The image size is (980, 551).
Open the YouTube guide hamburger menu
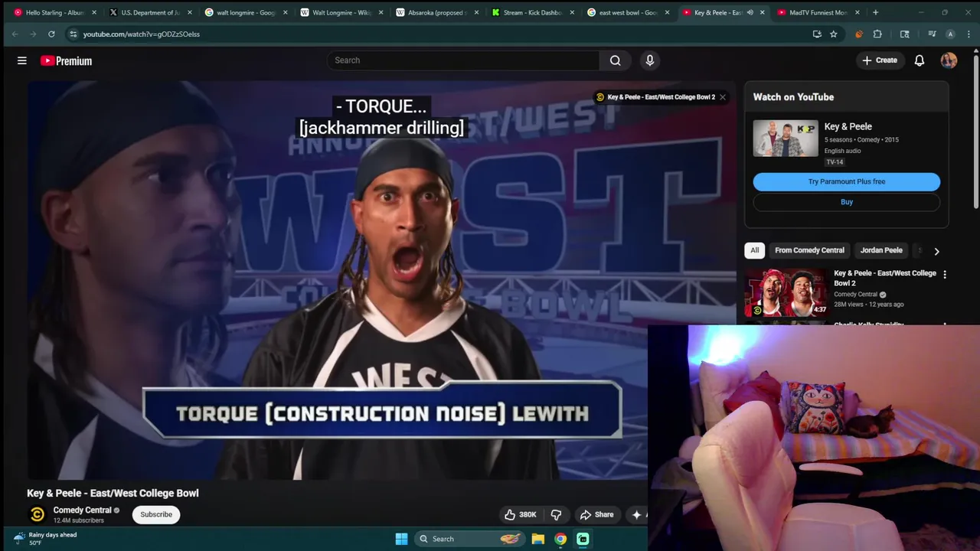pyautogui.click(x=22, y=60)
